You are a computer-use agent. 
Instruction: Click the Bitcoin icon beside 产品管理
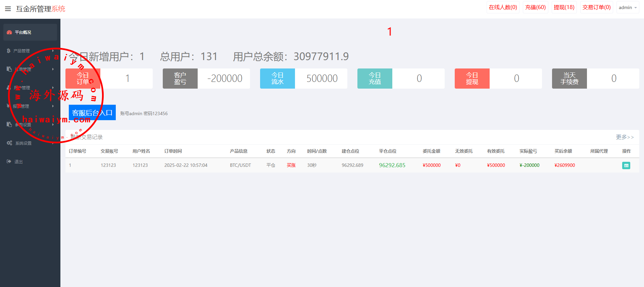pyautogui.click(x=9, y=51)
